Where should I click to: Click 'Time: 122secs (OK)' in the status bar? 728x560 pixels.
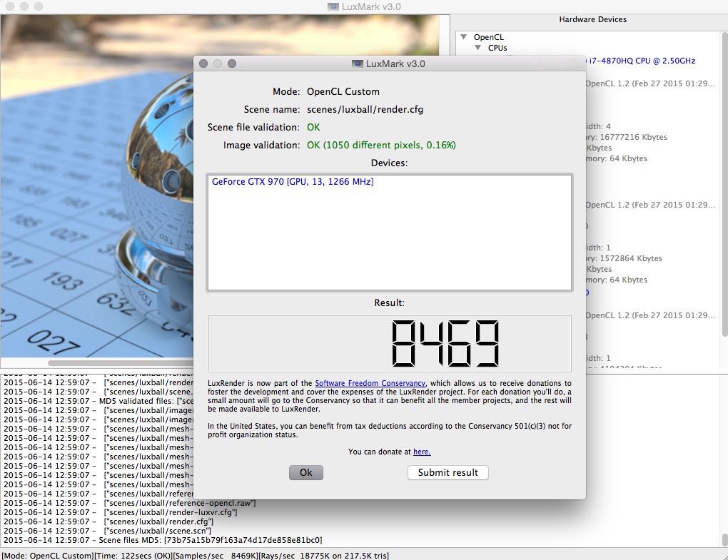(133, 555)
